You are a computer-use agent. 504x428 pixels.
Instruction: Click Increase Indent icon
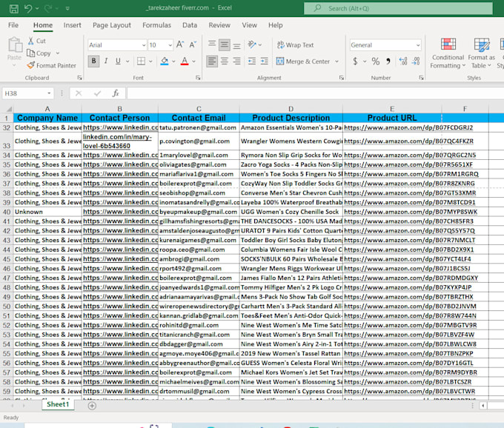pyautogui.click(x=264, y=61)
